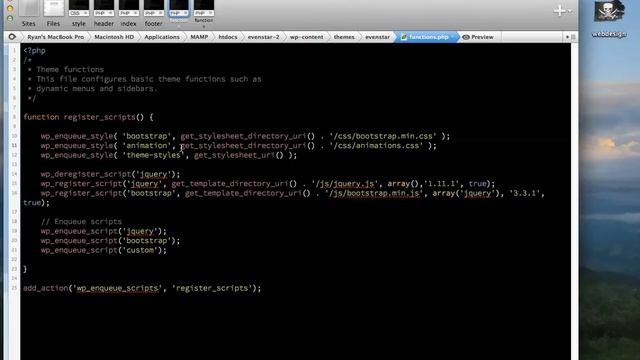640x360 pixels.
Task: Click the '/css/animations.css' string
Action: coord(376,145)
